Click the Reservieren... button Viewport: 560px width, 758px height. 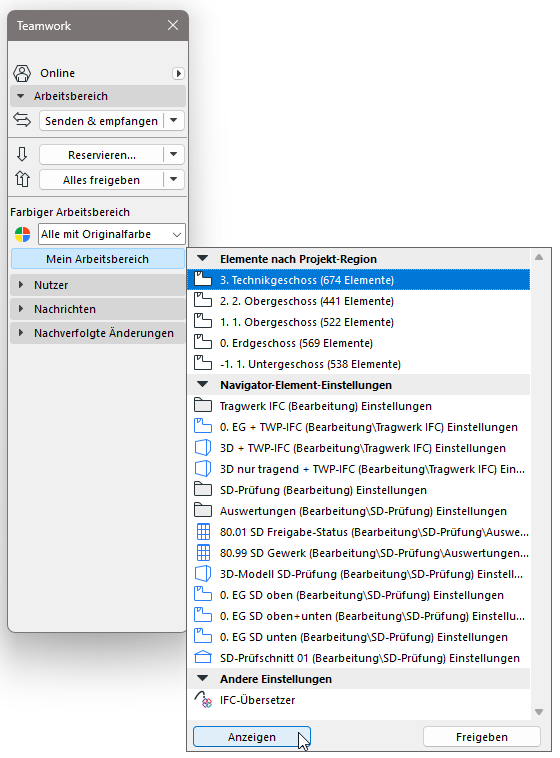[102, 155]
